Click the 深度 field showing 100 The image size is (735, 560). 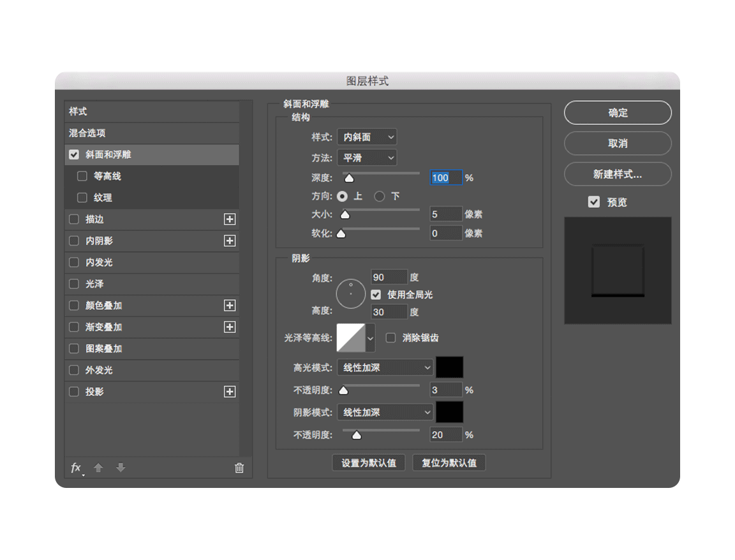tap(446, 177)
